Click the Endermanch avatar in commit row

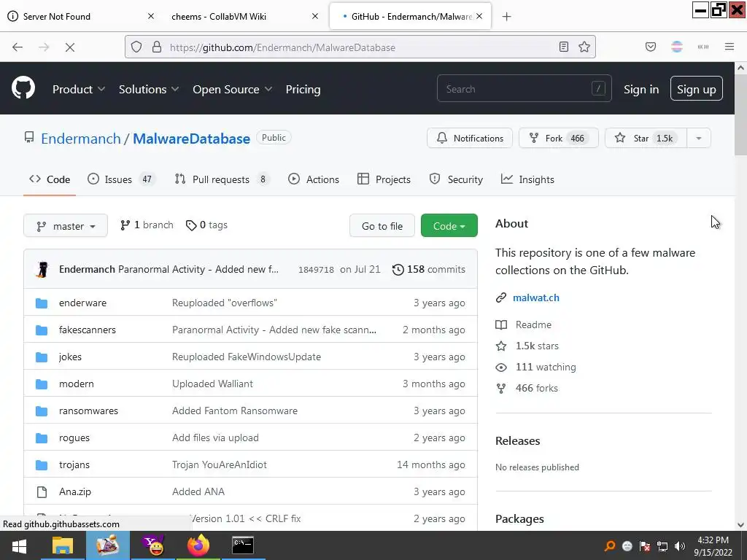pos(42,270)
